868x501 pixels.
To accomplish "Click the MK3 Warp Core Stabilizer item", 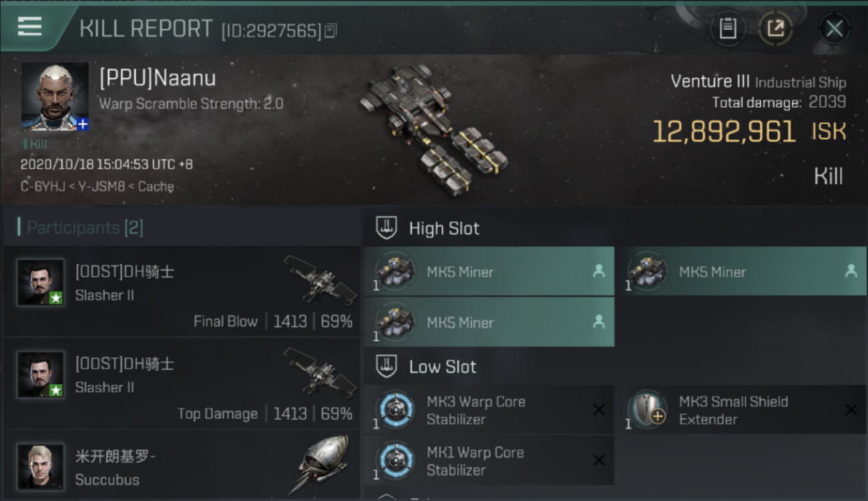I will pos(489,410).
